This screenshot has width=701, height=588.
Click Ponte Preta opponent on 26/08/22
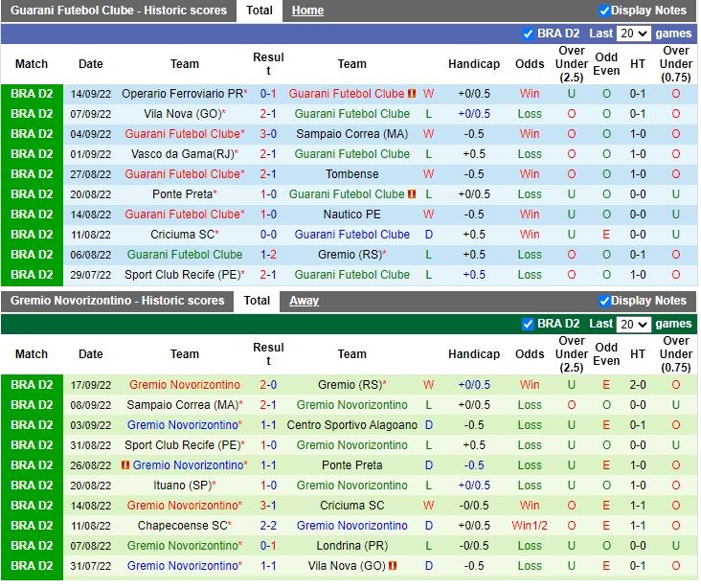tap(351, 465)
